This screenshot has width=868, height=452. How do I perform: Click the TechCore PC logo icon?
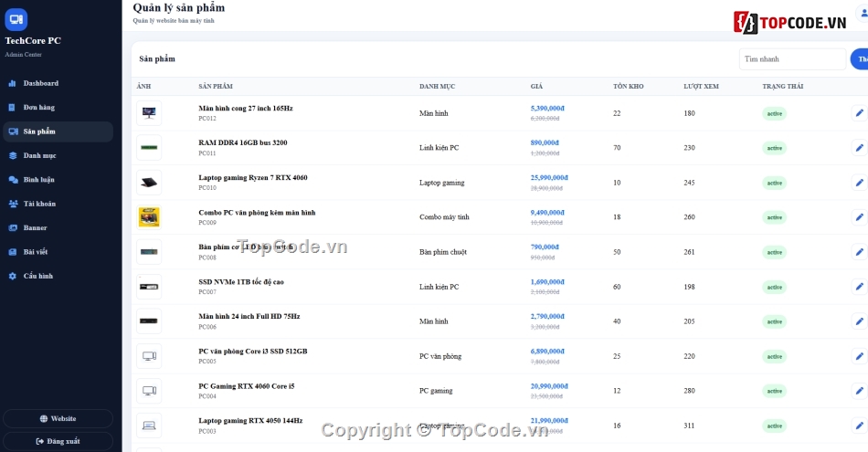[x=16, y=19]
